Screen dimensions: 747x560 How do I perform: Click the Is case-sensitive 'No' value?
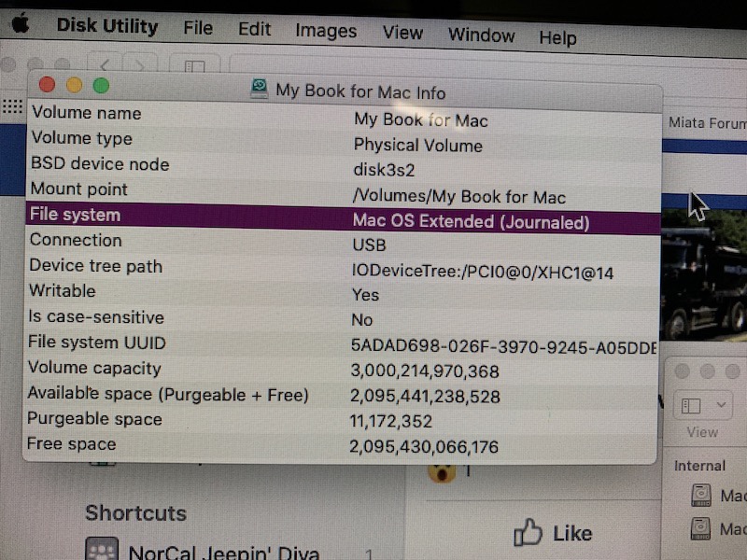tap(361, 320)
